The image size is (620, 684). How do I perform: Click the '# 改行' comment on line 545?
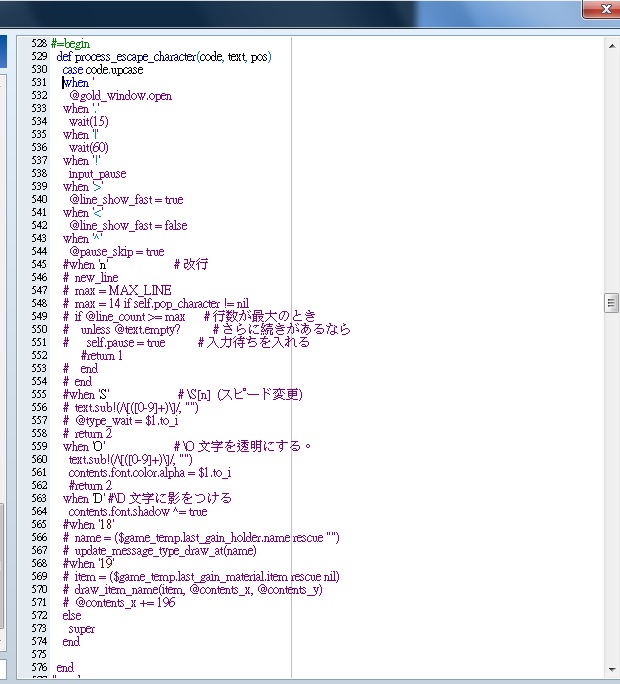(x=191, y=264)
